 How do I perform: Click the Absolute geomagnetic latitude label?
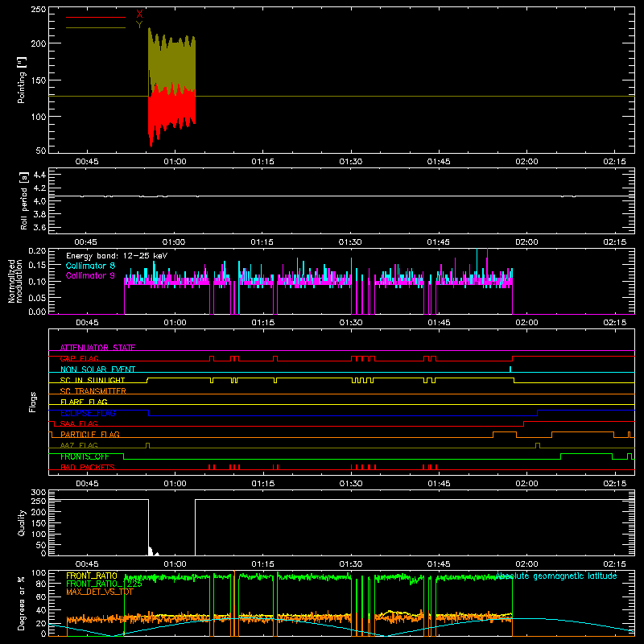[556, 576]
